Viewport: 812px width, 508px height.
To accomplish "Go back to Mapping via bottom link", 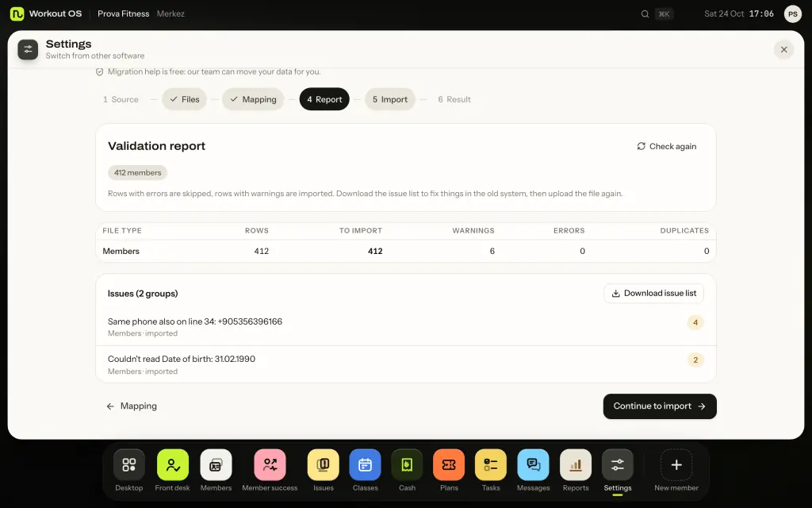I will 132,406.
